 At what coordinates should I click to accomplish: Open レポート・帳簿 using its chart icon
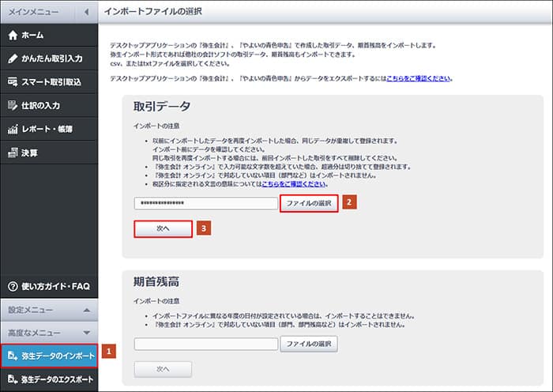tap(13, 129)
